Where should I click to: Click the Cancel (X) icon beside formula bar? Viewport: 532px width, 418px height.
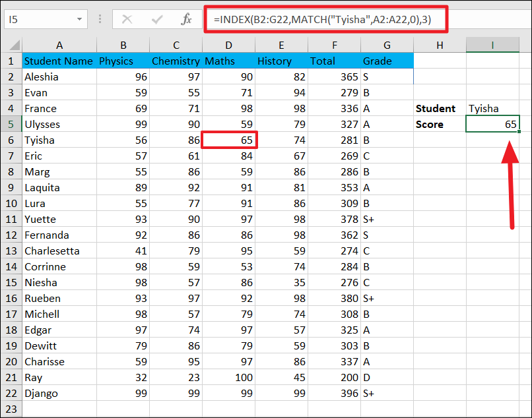tap(126, 20)
